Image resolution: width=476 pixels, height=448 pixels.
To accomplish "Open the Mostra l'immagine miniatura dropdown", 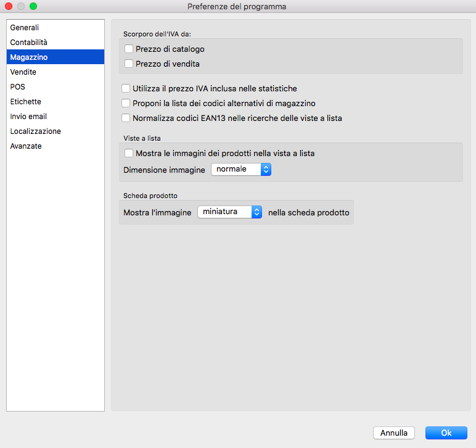I will tap(230, 212).
